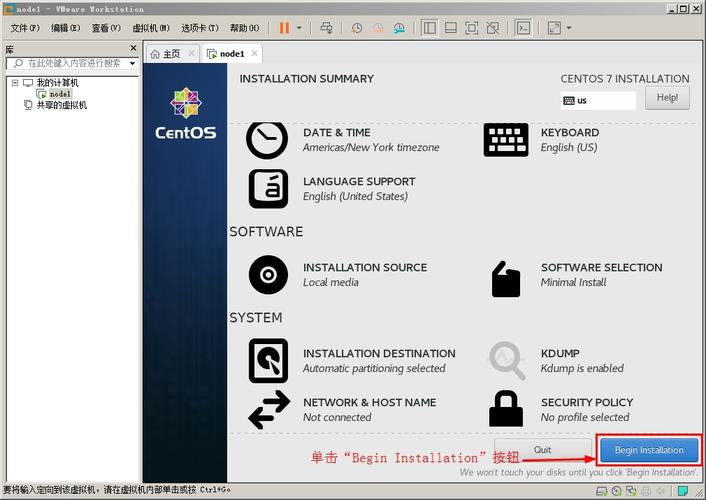Open the 文件(F) menu

[x=25, y=28]
